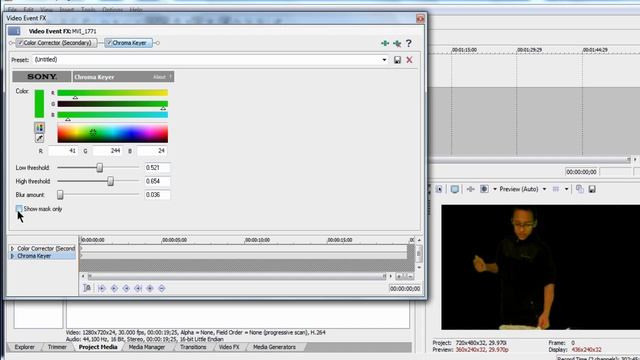
Task: Switch to the Trimmer tab
Action: (57, 347)
